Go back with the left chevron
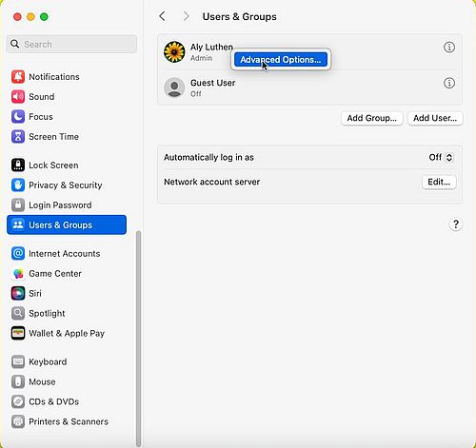 click(x=162, y=16)
